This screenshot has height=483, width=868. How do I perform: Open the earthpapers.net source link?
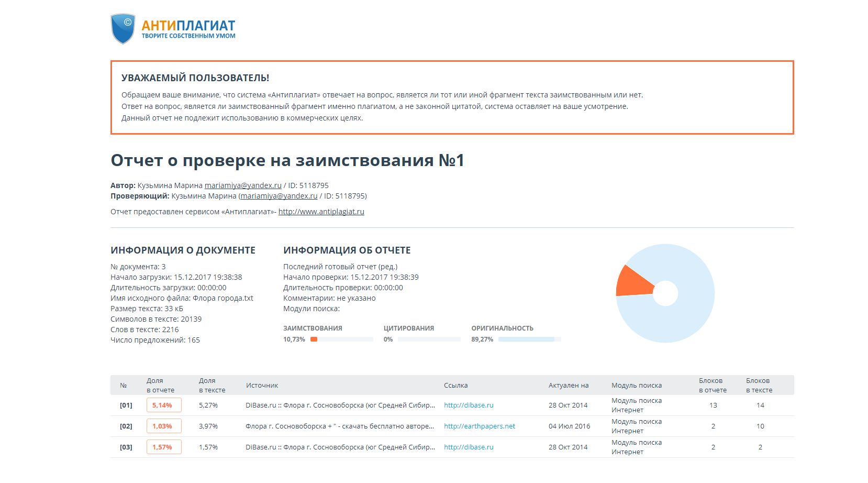click(480, 426)
